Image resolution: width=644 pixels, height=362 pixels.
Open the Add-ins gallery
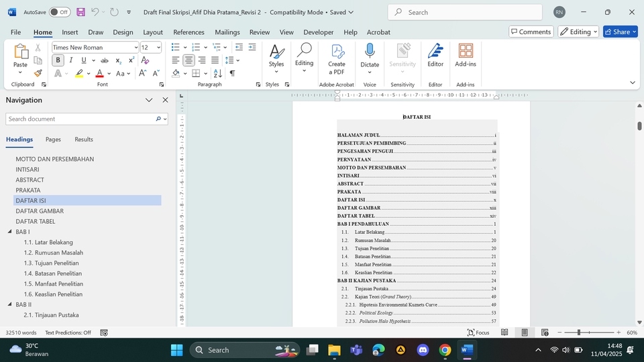point(466,56)
